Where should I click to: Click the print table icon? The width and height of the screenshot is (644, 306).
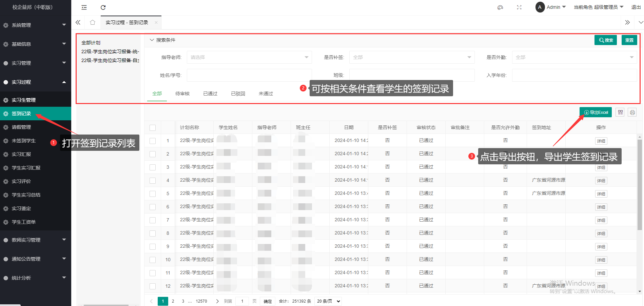(632, 113)
